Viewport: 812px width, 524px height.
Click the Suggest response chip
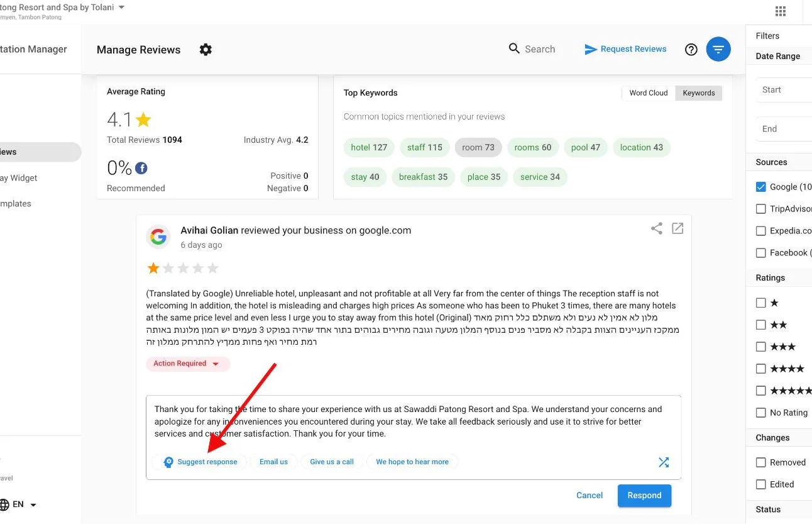point(200,462)
